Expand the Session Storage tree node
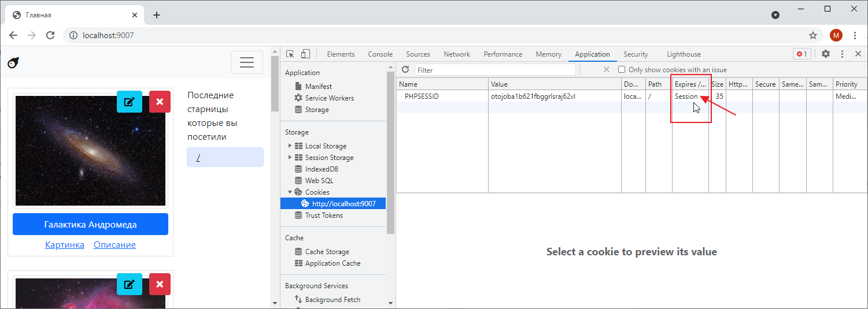This screenshot has width=868, height=309. [290, 158]
